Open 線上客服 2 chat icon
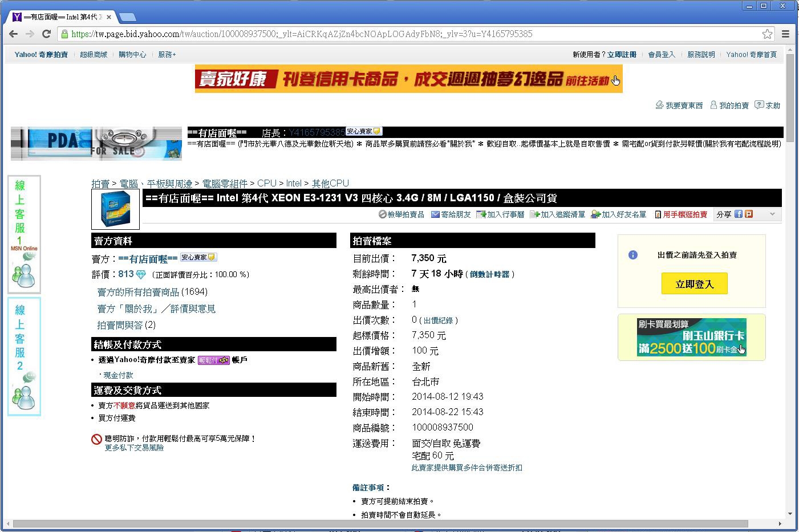The image size is (799, 532). coord(23,356)
